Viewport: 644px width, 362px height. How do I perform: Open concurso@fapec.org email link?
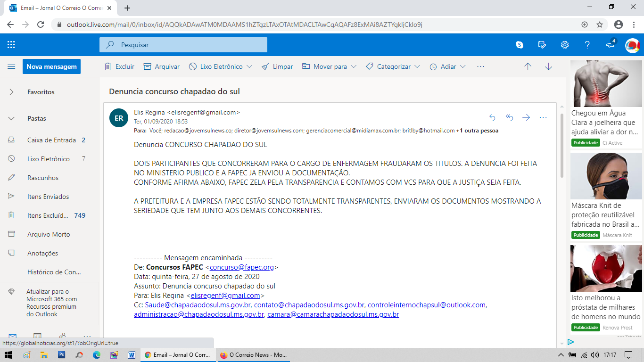[x=242, y=267]
